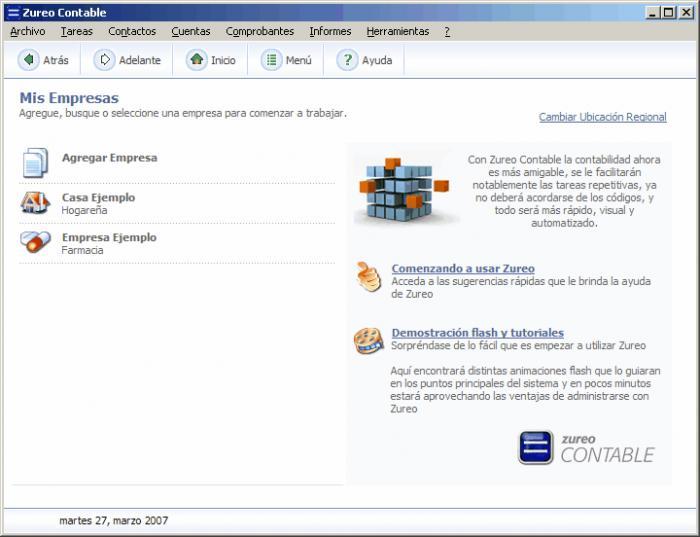Click the Ayuda toolbar label

[377, 60]
